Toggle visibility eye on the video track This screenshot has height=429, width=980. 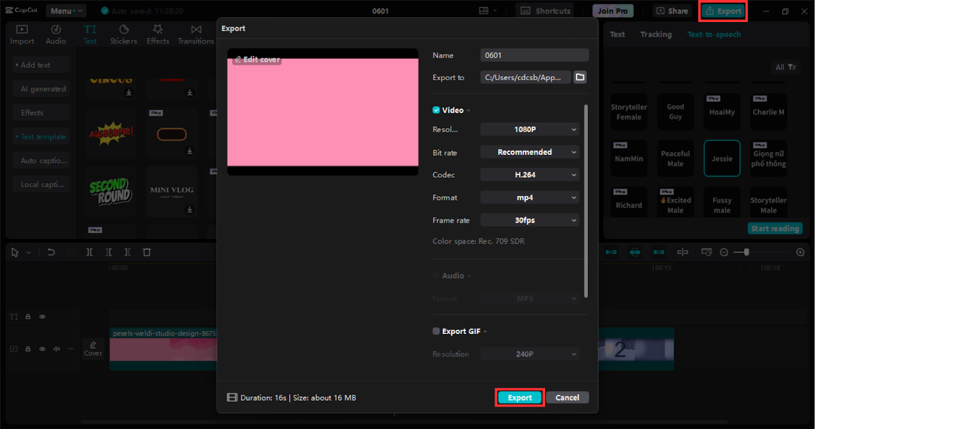point(42,349)
